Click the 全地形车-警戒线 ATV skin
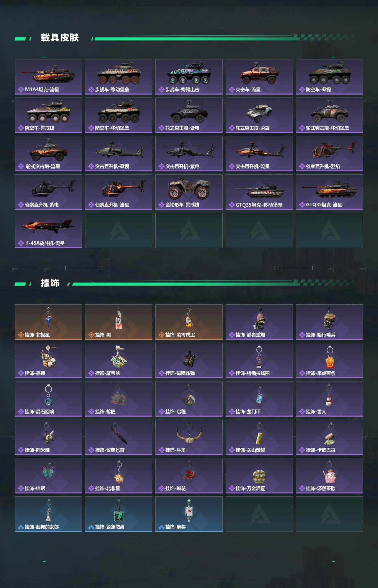 (x=189, y=192)
